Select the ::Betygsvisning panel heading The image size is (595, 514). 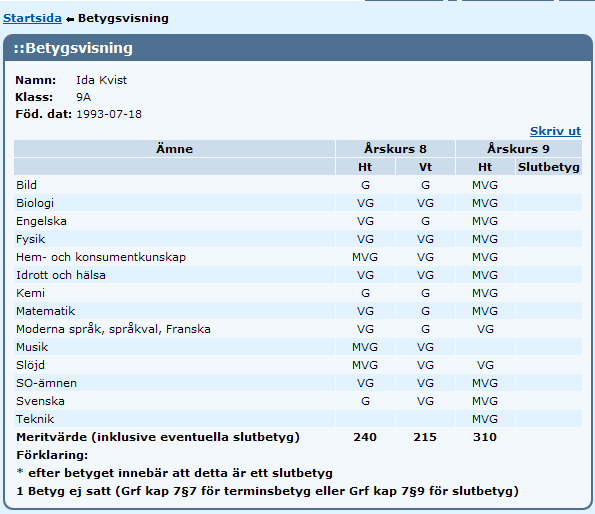coord(73,48)
